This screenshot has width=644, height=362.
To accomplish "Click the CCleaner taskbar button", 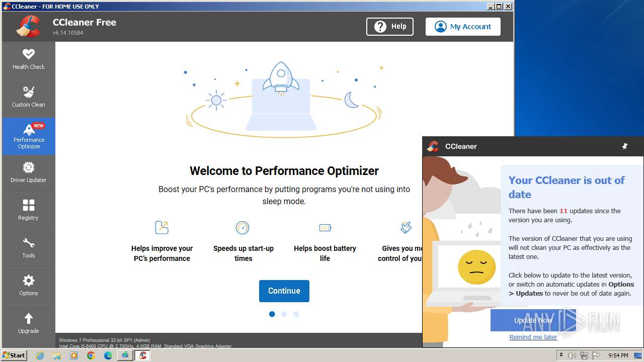I will pos(142,355).
